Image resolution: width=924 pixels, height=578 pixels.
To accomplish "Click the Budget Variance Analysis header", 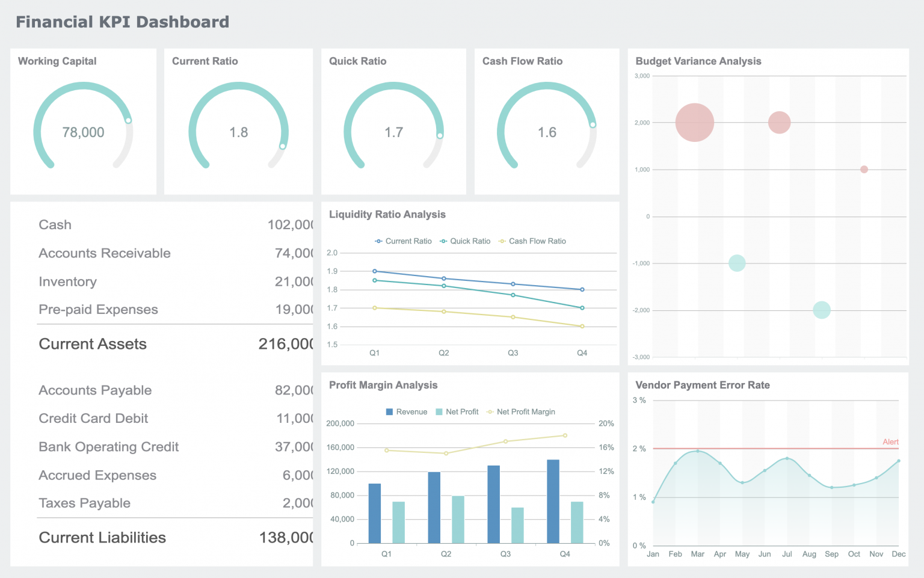I will pos(698,61).
